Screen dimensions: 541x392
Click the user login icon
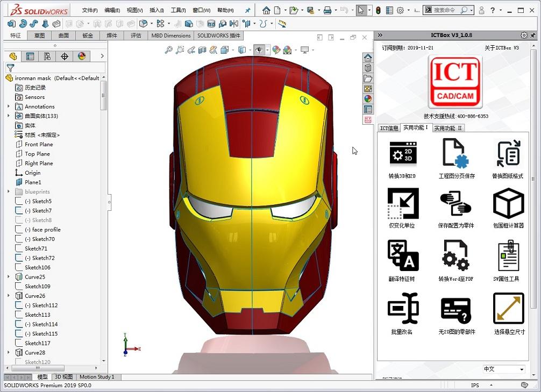click(481, 10)
